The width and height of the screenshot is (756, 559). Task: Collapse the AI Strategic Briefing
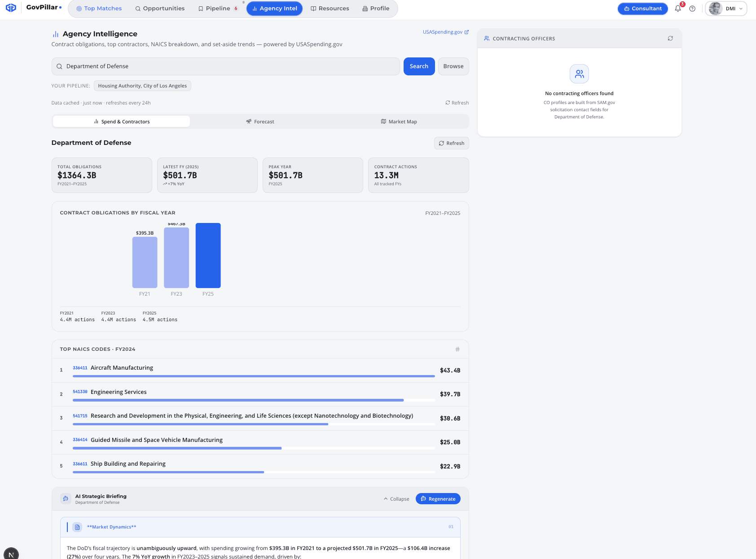396,499
